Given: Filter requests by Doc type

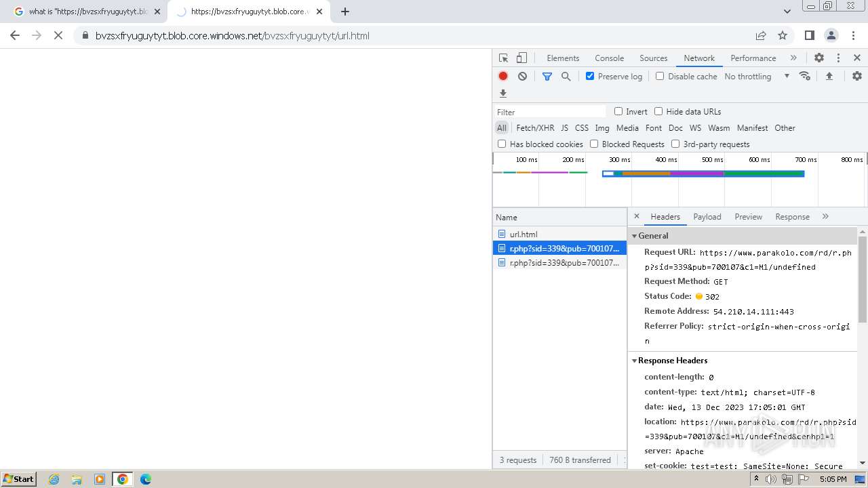Looking at the screenshot, I should click(675, 128).
